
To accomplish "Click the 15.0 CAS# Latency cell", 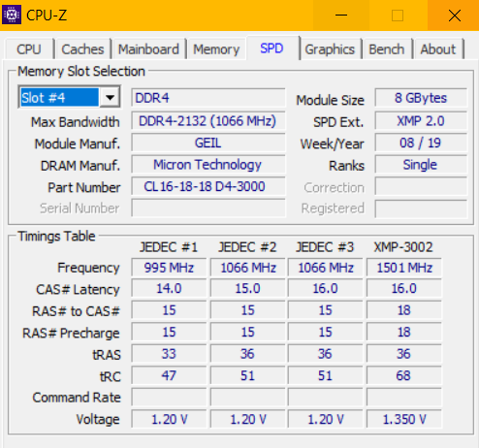I will [x=247, y=288].
